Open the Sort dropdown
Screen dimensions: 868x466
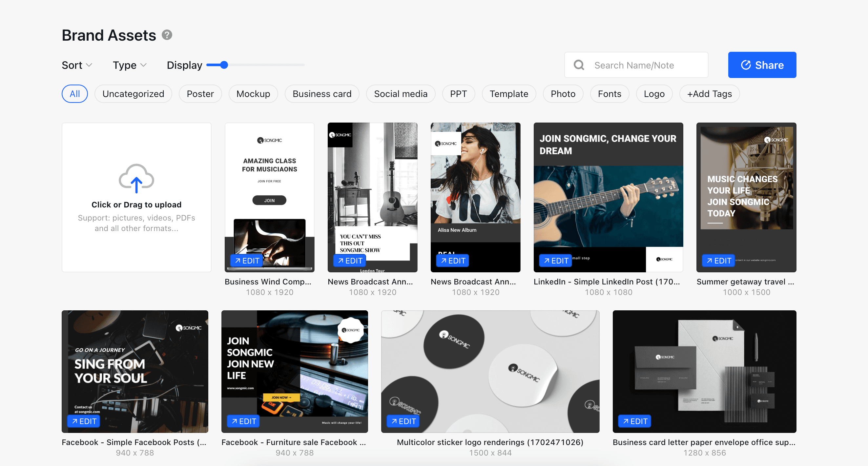pyautogui.click(x=77, y=65)
